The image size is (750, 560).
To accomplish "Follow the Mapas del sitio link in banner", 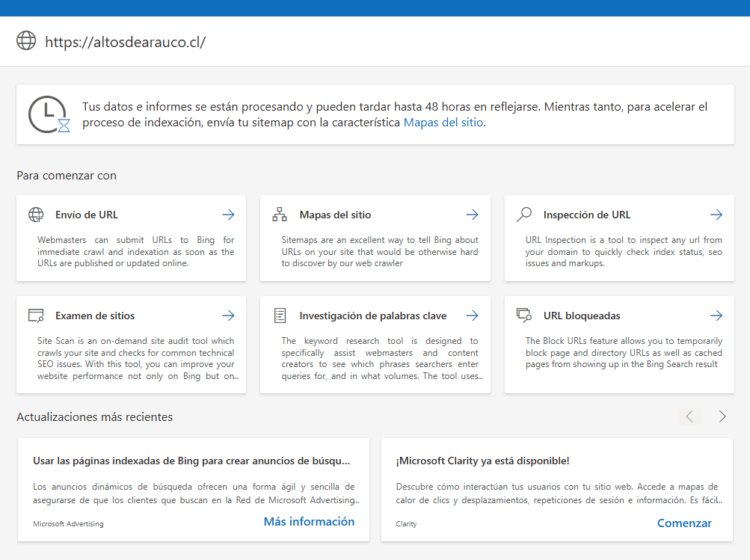I will 443,123.
